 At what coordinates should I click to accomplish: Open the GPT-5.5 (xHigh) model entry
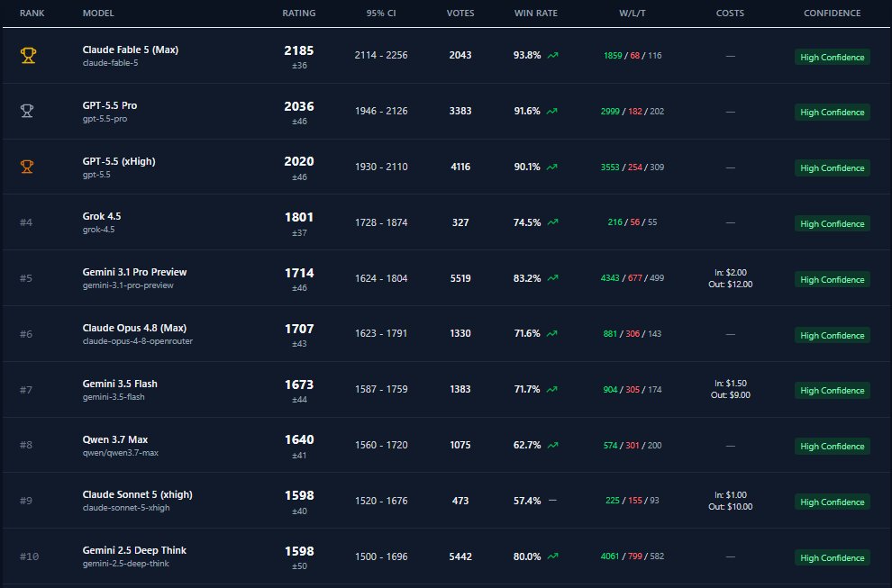pyautogui.click(x=119, y=161)
